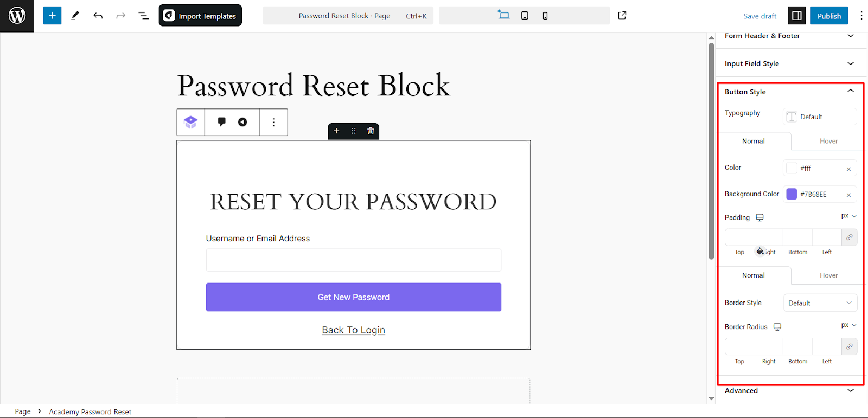
Task: Open the block inserter plus button
Action: 52,16
